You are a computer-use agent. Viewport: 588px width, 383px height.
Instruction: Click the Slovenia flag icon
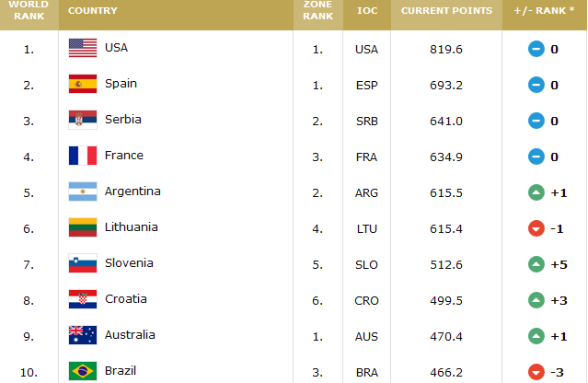pos(83,263)
